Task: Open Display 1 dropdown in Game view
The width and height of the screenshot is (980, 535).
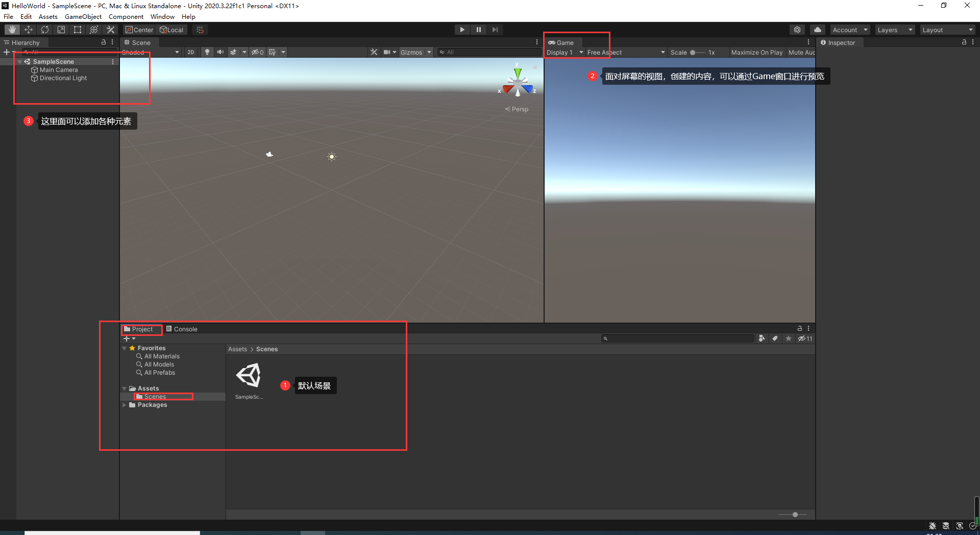Action: coord(565,52)
